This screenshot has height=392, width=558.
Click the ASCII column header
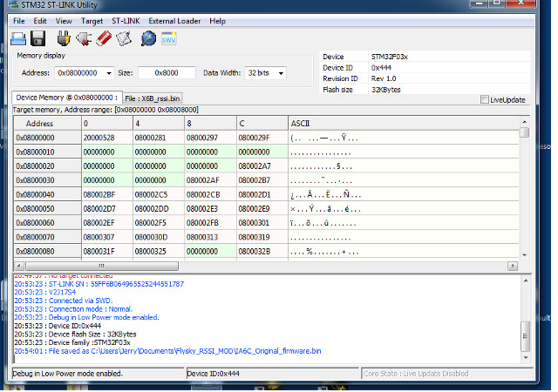pyautogui.click(x=404, y=124)
